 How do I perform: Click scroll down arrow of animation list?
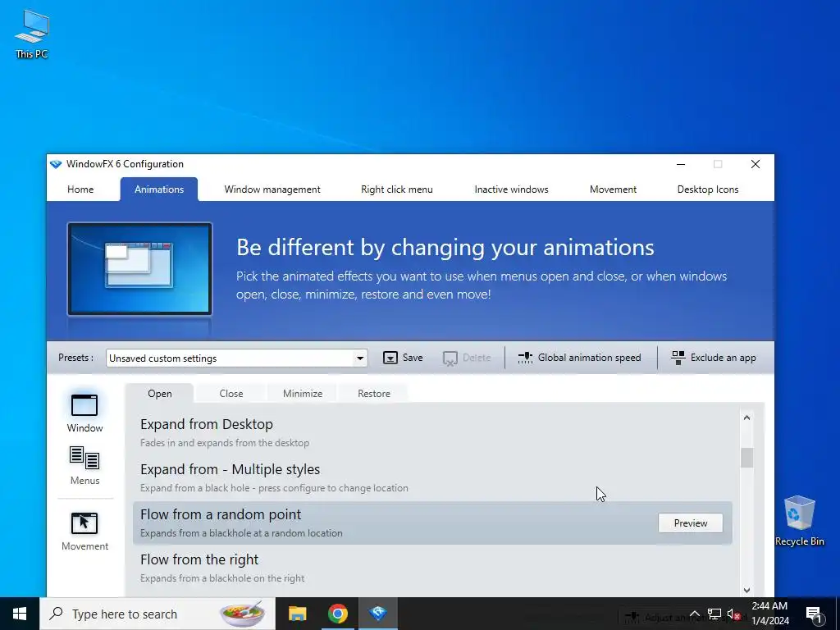coord(746,591)
